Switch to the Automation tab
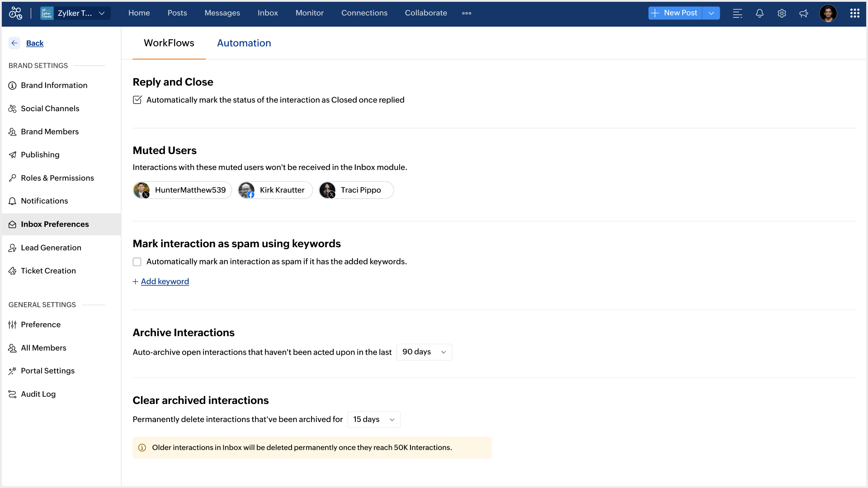The height and width of the screenshot is (488, 868). (x=244, y=43)
